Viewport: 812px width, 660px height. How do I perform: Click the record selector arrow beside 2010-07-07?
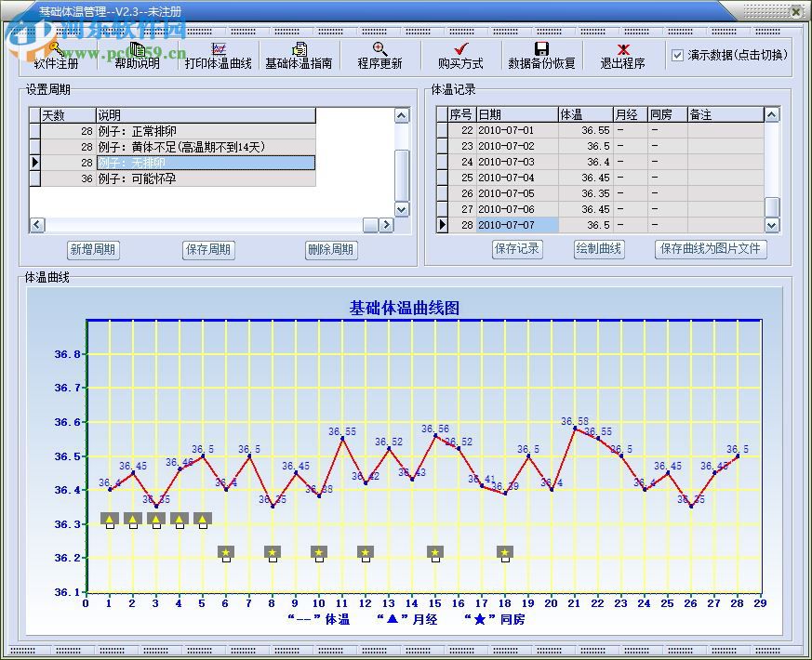[x=443, y=225]
